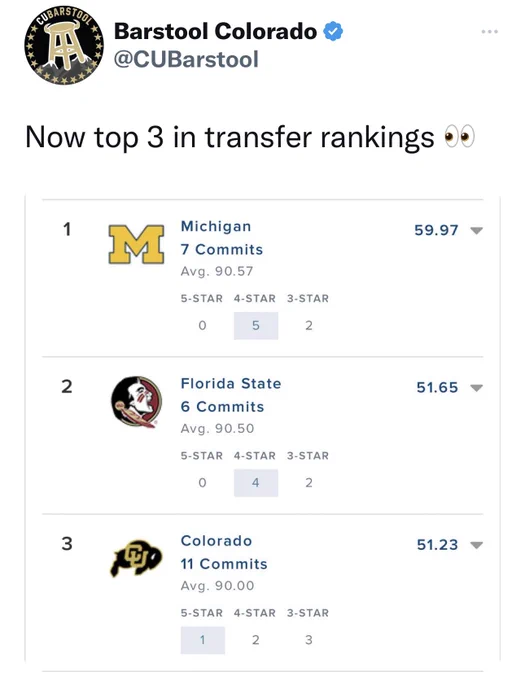Open the tweet's three-dot more menu
The width and height of the screenshot is (525, 680).
[x=489, y=32]
